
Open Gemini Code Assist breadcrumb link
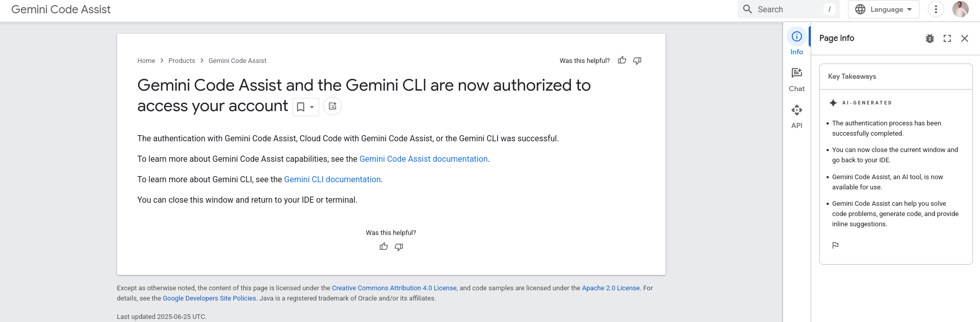[x=237, y=61]
